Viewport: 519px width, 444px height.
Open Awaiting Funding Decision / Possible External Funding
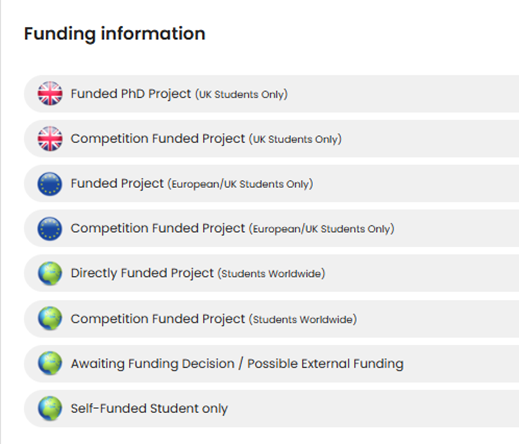pyautogui.click(x=271, y=364)
